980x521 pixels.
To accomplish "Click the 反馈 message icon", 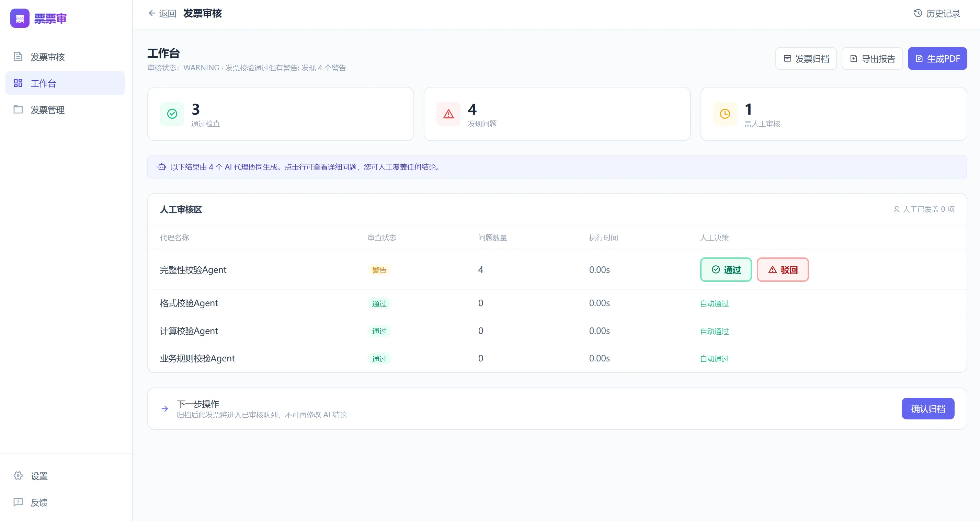I will (18, 502).
